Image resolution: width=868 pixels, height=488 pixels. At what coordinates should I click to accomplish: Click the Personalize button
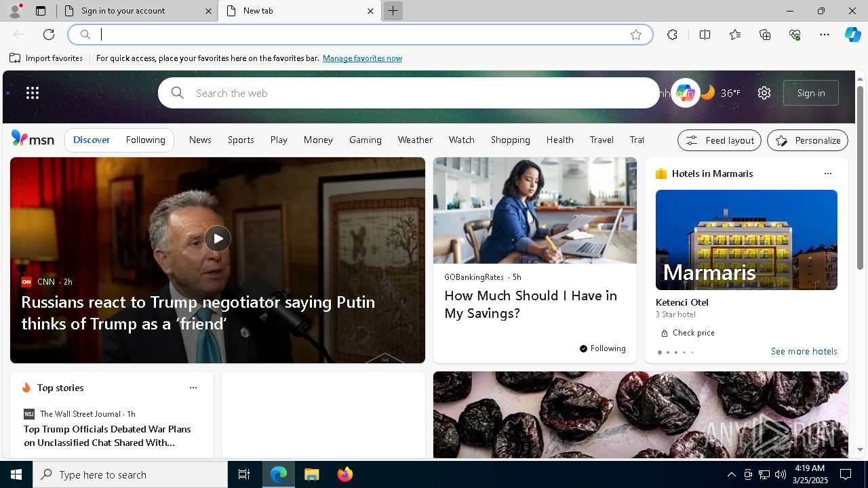tap(808, 140)
